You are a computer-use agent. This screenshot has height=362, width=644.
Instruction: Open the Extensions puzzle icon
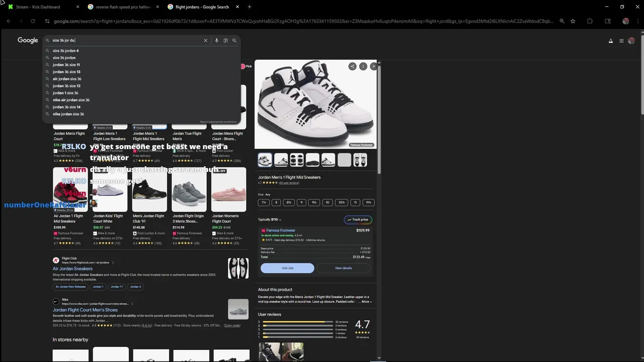click(590, 21)
